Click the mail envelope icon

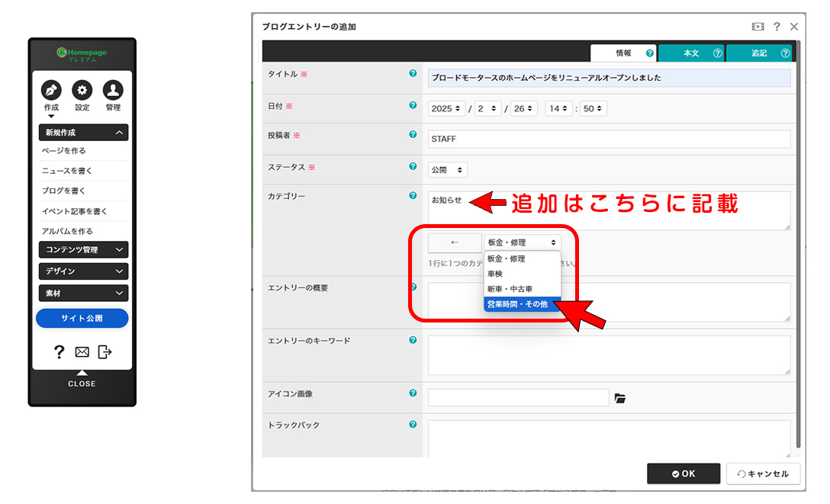coord(82,352)
